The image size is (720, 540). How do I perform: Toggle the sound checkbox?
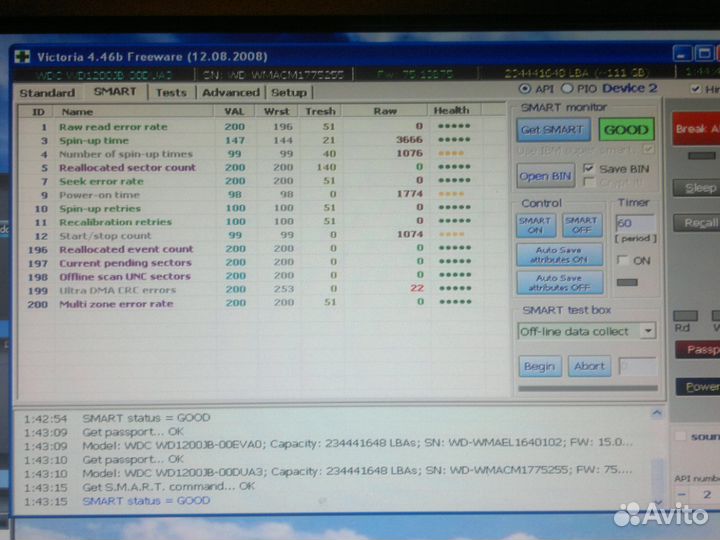(680, 436)
